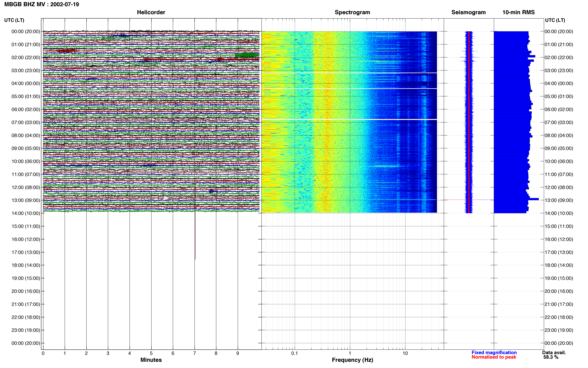Click the "Minutes" axis label

[x=151, y=360]
